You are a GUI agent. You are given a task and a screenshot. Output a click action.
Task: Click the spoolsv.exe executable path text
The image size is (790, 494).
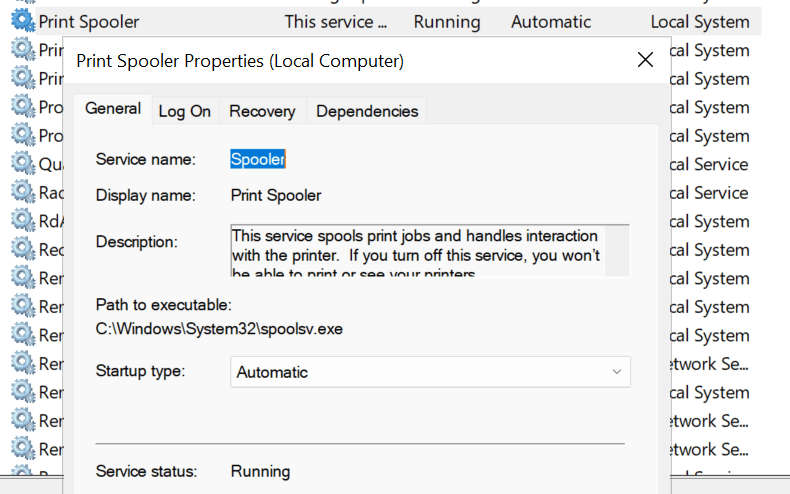[219, 329]
